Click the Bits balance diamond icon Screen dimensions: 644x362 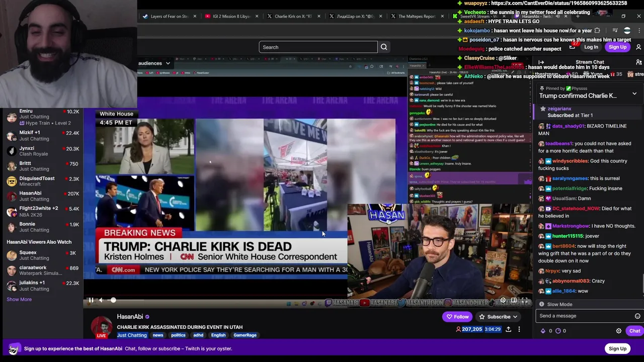point(543,331)
